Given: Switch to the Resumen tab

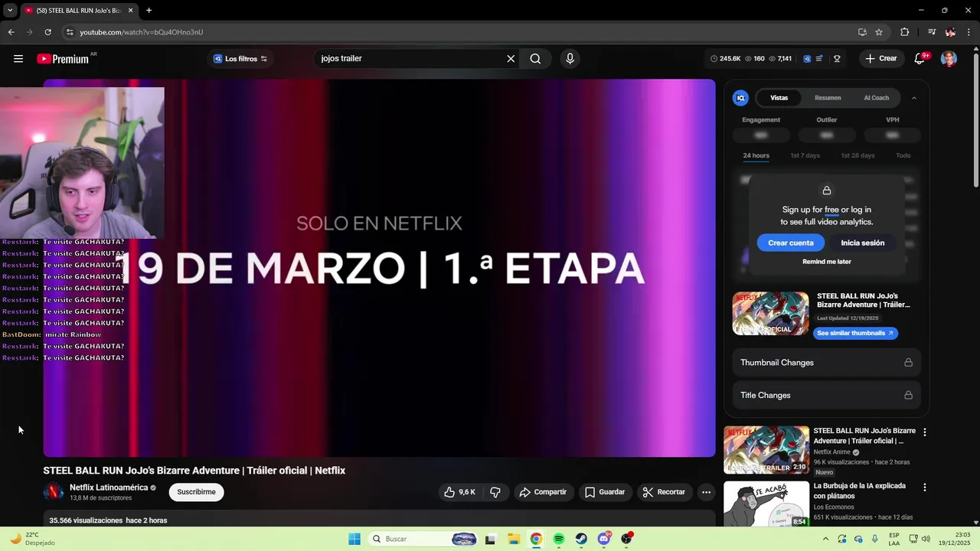Looking at the screenshot, I should (x=828, y=98).
